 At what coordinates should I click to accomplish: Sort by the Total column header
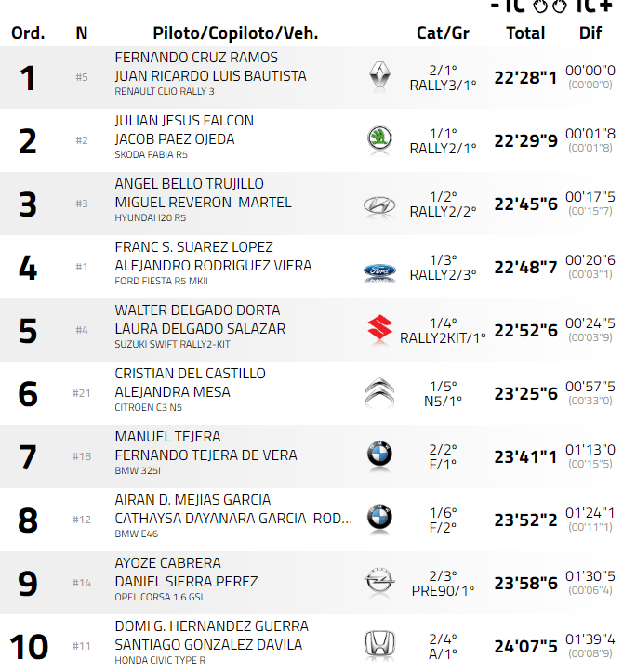click(525, 33)
